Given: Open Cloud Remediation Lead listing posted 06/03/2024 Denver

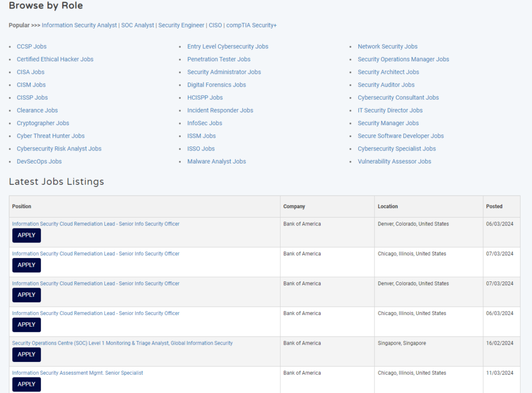Looking at the screenshot, I should tap(96, 224).
